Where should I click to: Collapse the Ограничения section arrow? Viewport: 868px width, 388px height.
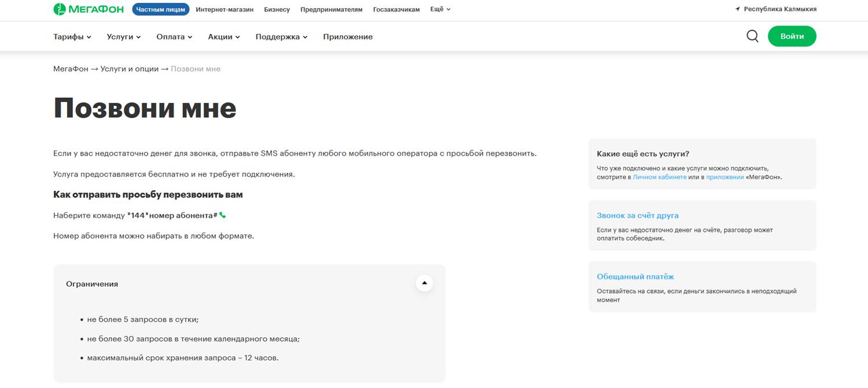pyautogui.click(x=424, y=283)
